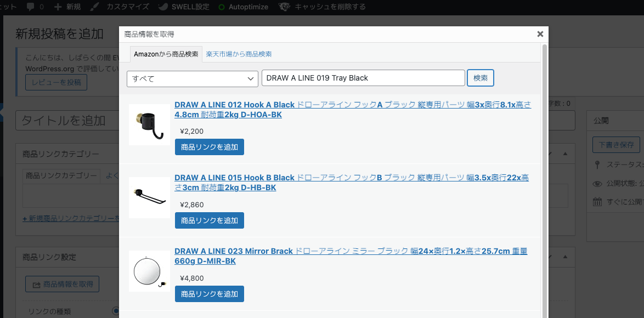This screenshot has width=644, height=318.
Task: Collapse the 公開 panel's neighbor toggle arrow near 商品リンクカテゴリー
Action: pyautogui.click(x=565, y=154)
